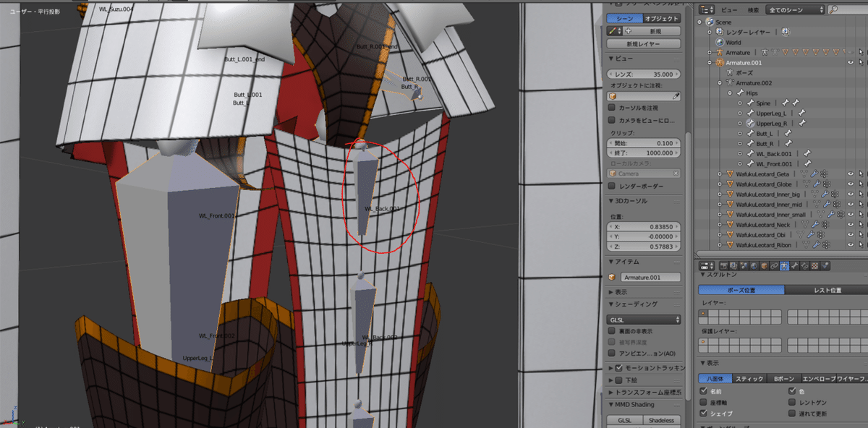
Task: Switch to the オブジェクト tab
Action: point(661,18)
